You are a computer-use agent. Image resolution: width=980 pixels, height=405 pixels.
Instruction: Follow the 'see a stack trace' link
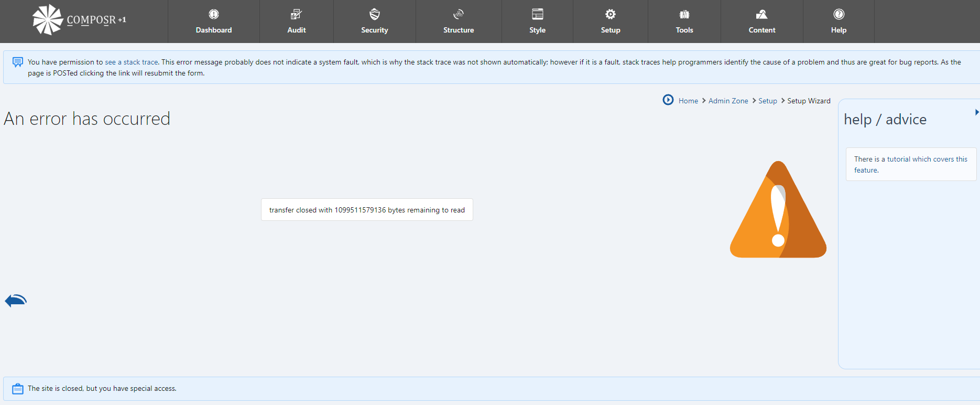[x=131, y=62]
